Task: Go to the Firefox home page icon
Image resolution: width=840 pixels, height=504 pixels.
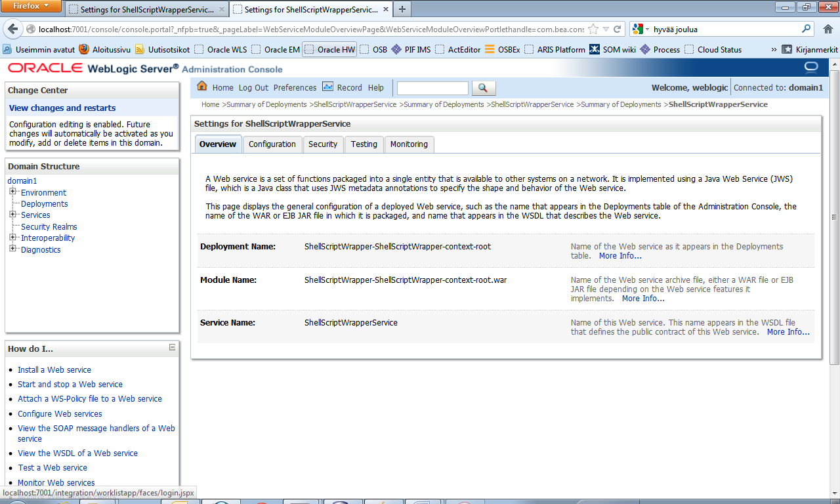Action: coord(828,30)
